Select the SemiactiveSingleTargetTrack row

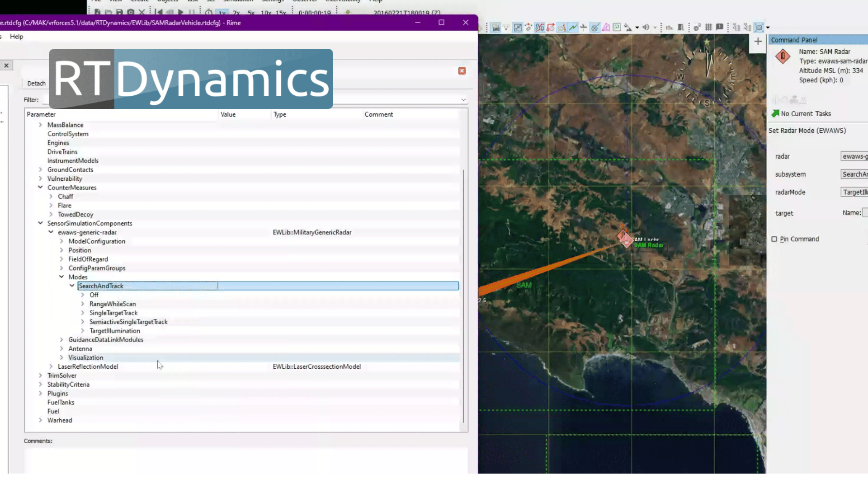pos(128,322)
